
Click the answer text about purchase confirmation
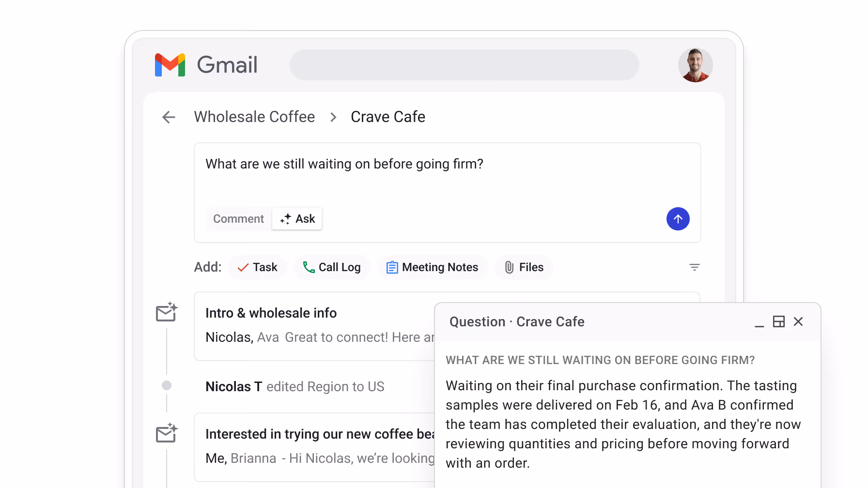point(623,424)
